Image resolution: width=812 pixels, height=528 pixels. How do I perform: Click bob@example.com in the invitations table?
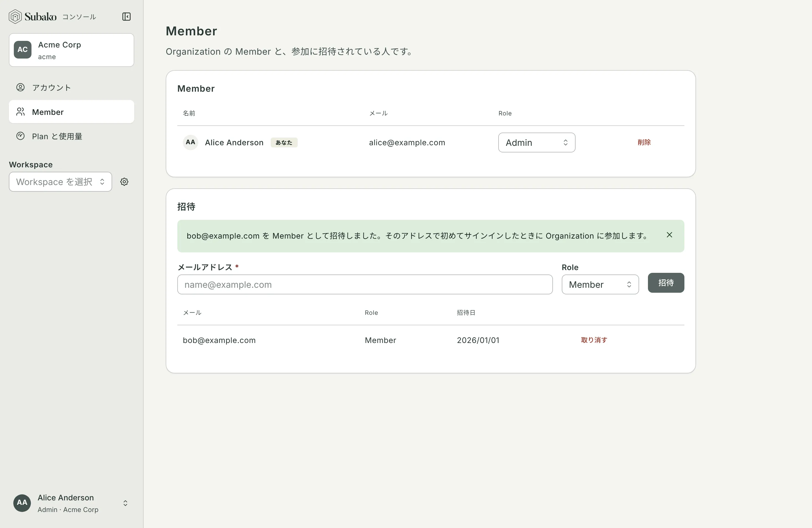[219, 340]
